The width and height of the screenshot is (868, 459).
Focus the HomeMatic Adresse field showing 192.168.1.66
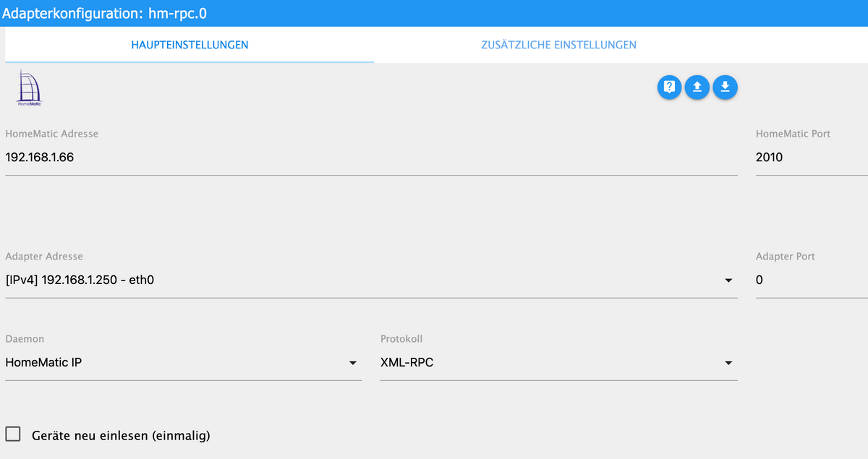[371, 158]
